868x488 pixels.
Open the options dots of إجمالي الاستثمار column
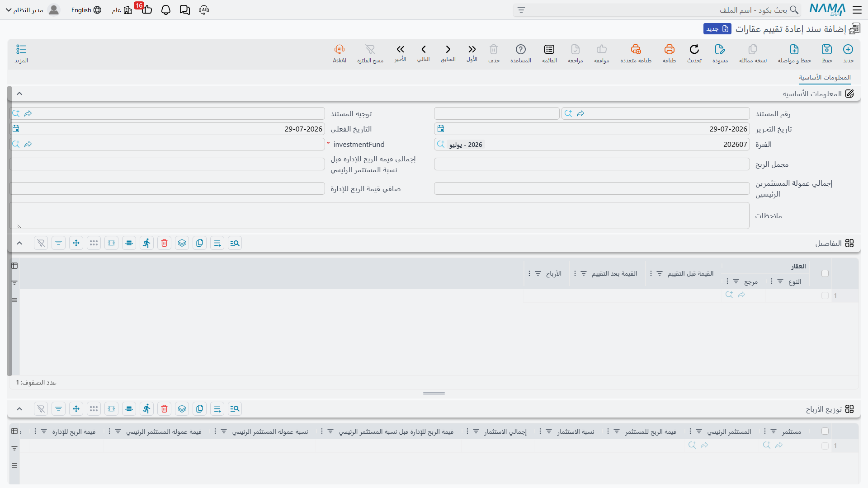467,432
